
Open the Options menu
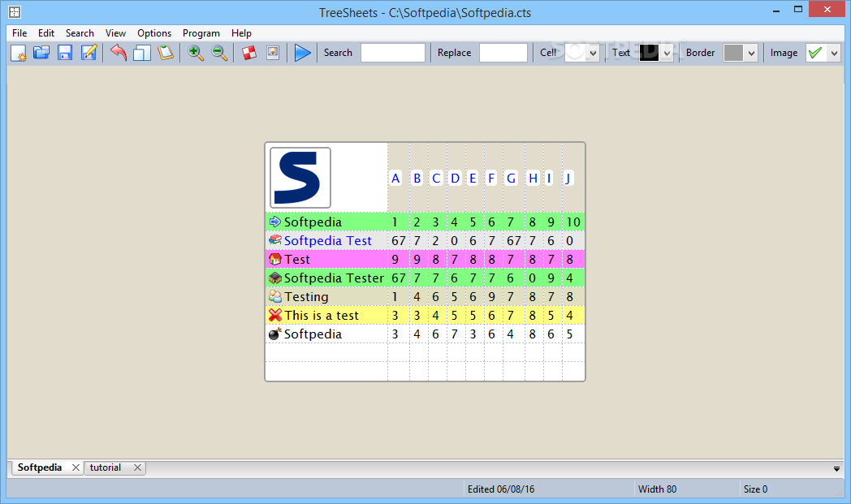coord(154,33)
